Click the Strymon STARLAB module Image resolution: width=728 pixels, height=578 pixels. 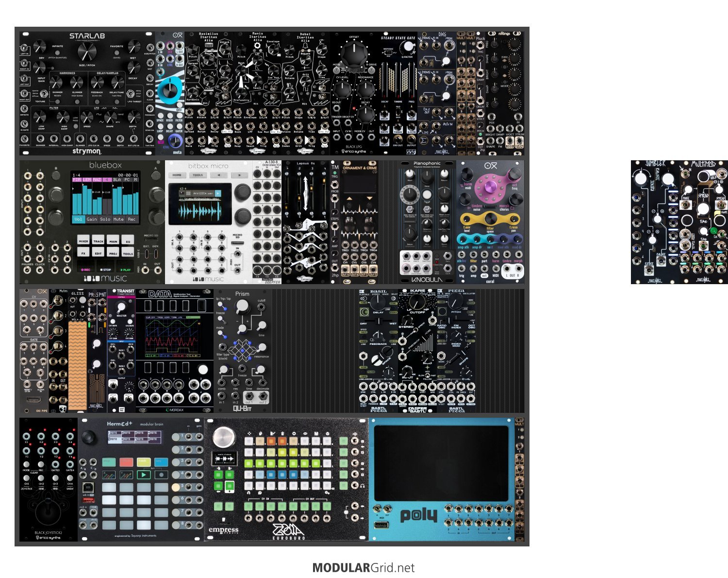pyautogui.click(x=87, y=93)
